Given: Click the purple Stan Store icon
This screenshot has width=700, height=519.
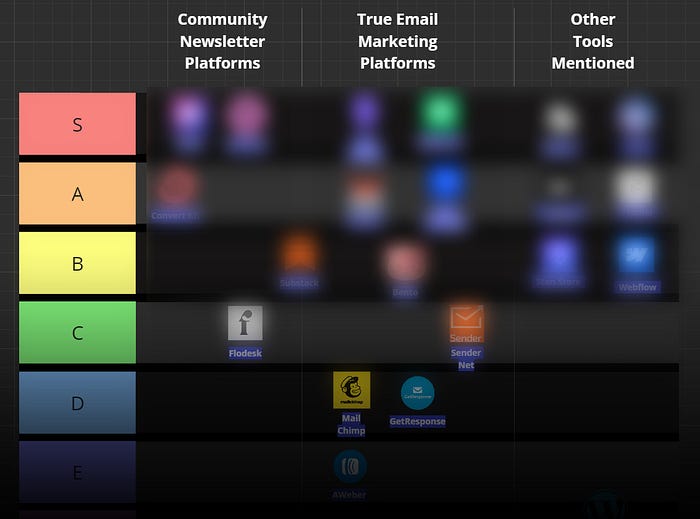Looking at the screenshot, I should 558,255.
